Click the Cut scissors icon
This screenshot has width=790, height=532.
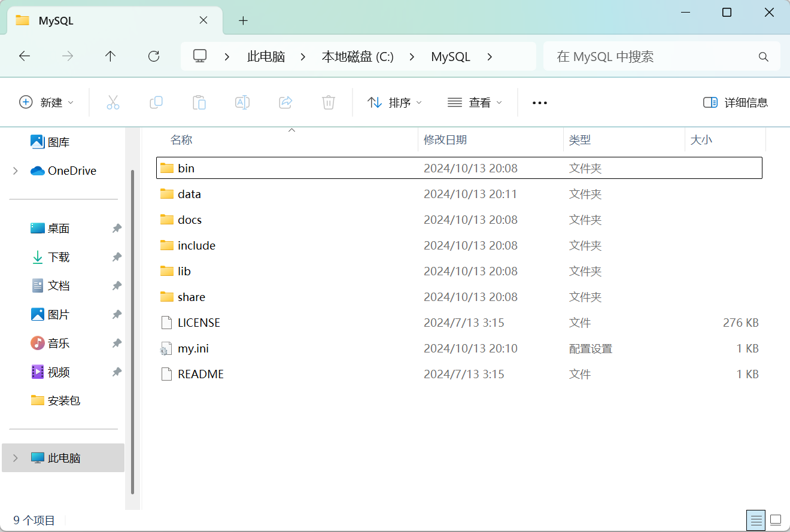113,102
